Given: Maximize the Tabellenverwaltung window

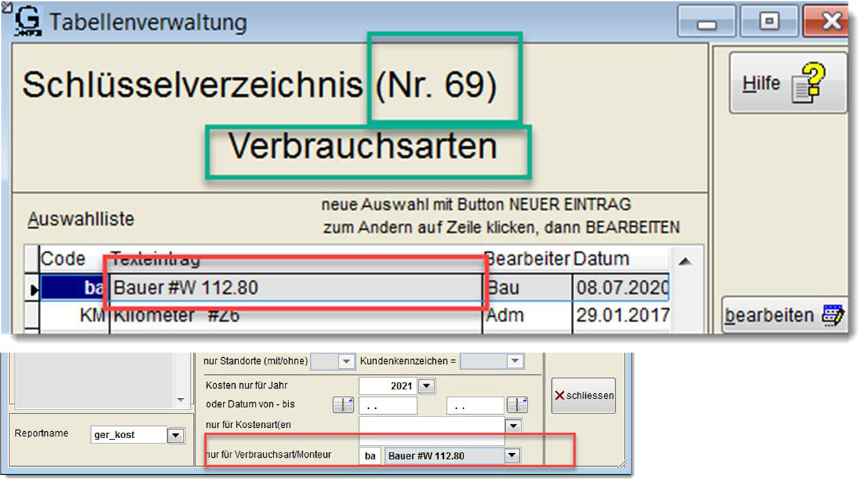Looking at the screenshot, I should click(769, 22).
